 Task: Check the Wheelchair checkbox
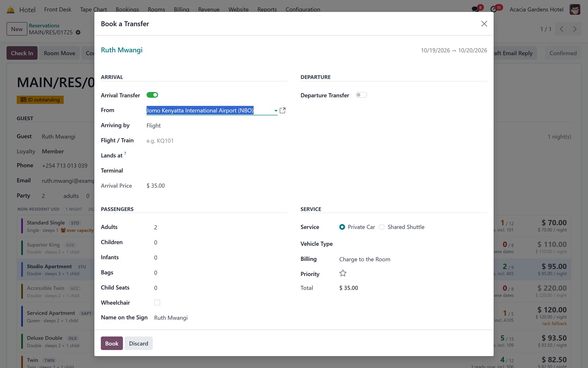tap(157, 302)
